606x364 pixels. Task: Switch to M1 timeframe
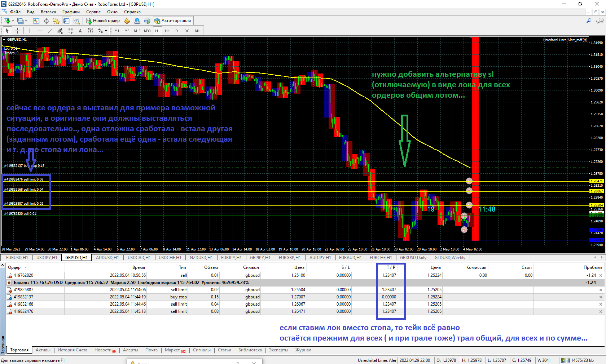pos(117,31)
